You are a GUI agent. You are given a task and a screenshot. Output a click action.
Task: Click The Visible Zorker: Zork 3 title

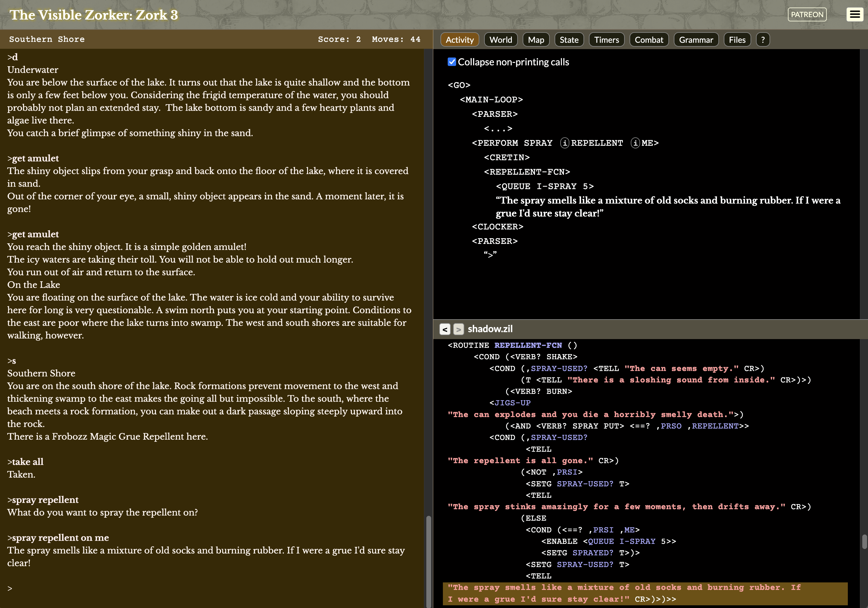pos(94,15)
